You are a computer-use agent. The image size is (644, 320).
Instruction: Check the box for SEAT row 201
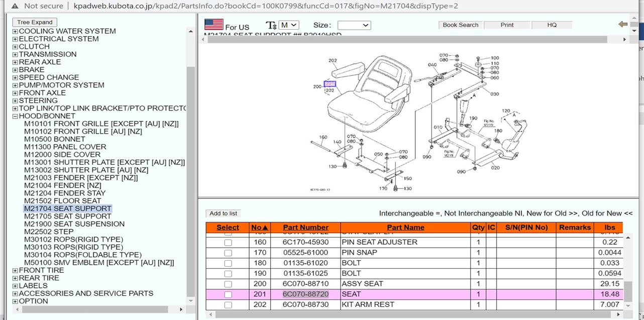click(228, 294)
